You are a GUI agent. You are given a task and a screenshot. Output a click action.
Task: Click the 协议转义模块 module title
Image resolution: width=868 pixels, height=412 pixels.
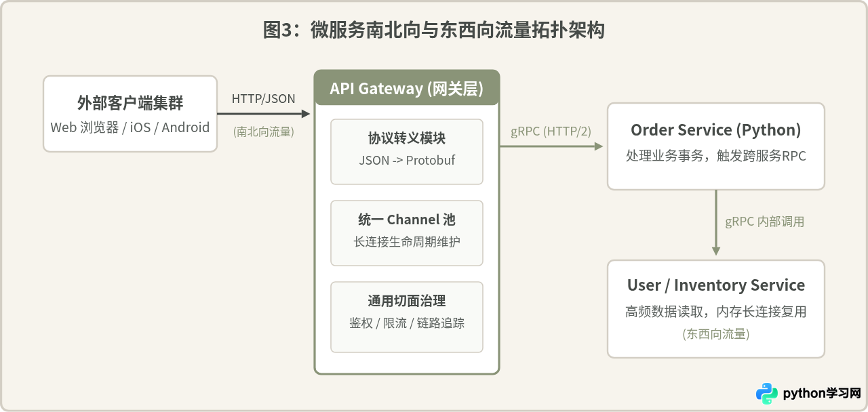(x=407, y=138)
